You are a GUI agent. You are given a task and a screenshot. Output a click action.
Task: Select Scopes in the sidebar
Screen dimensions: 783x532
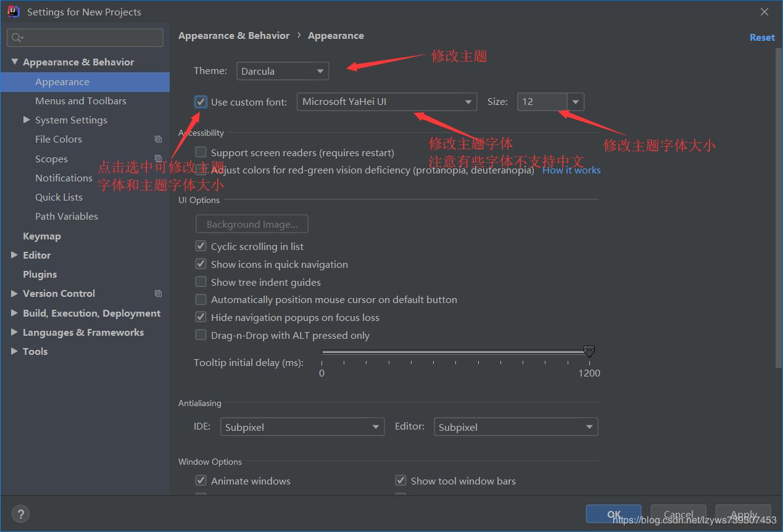[x=51, y=159]
